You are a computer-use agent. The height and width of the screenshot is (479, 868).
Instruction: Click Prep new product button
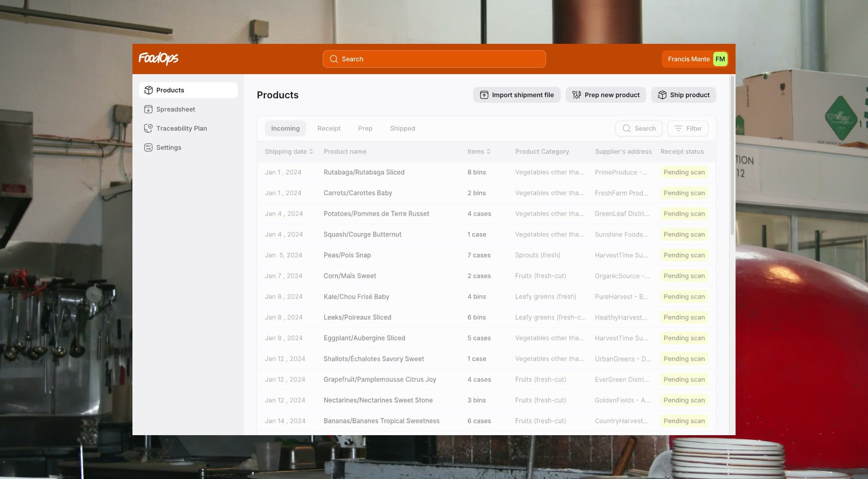pos(606,95)
